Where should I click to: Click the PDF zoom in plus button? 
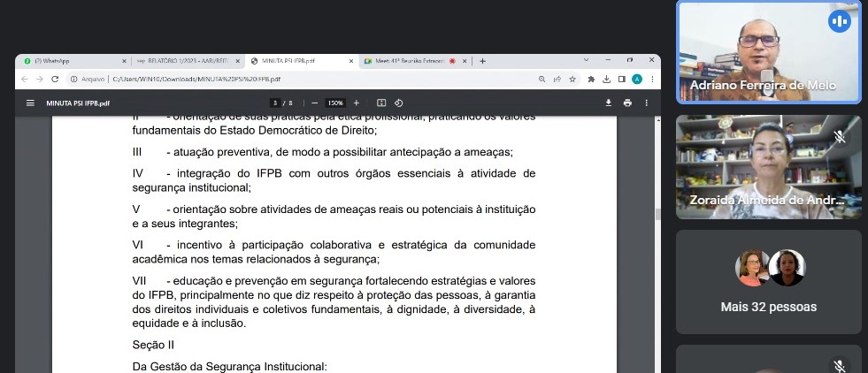point(357,103)
